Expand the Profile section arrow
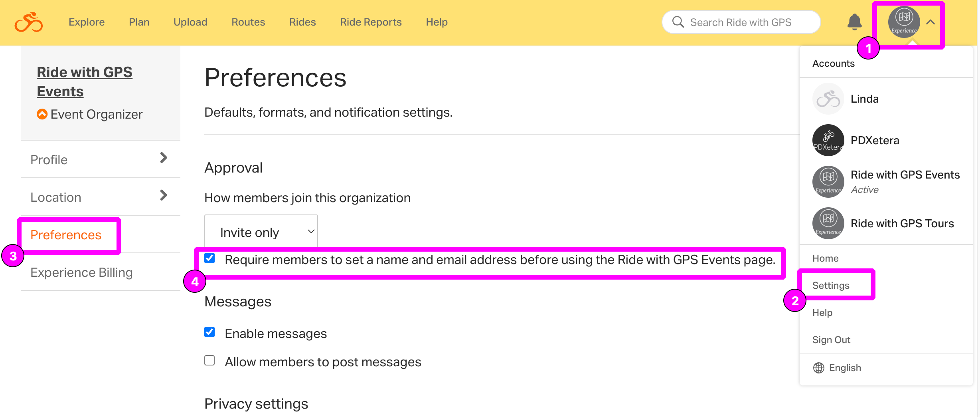 (164, 158)
